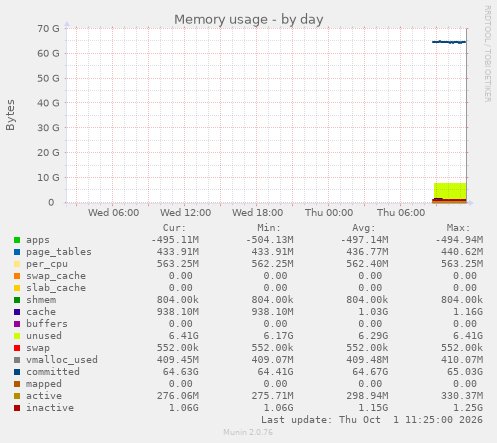Click the swap_cache orange legend swatch
The image size is (497, 443).
[17, 276]
